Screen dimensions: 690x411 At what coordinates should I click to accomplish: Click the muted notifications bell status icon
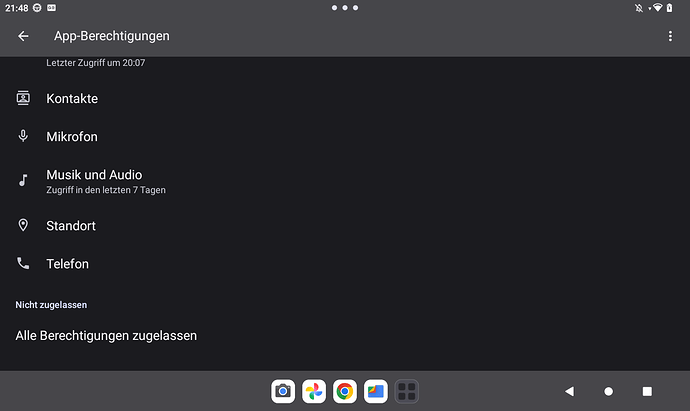click(x=639, y=8)
